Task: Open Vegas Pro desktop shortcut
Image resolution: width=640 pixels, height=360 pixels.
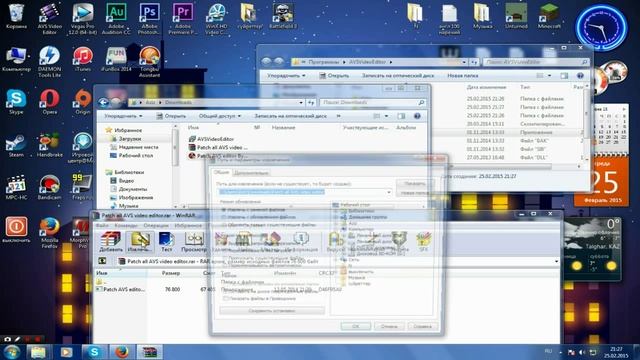Action: point(83,18)
